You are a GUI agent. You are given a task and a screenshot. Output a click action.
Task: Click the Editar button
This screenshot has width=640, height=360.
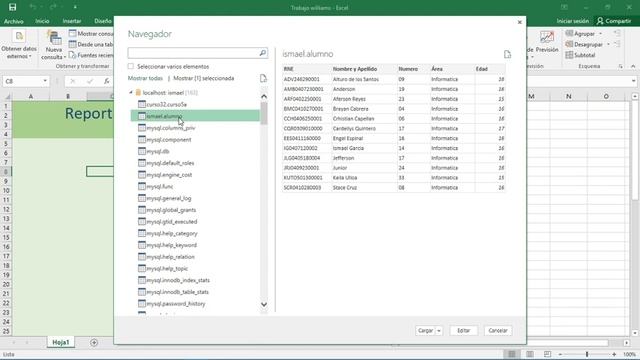464,331
